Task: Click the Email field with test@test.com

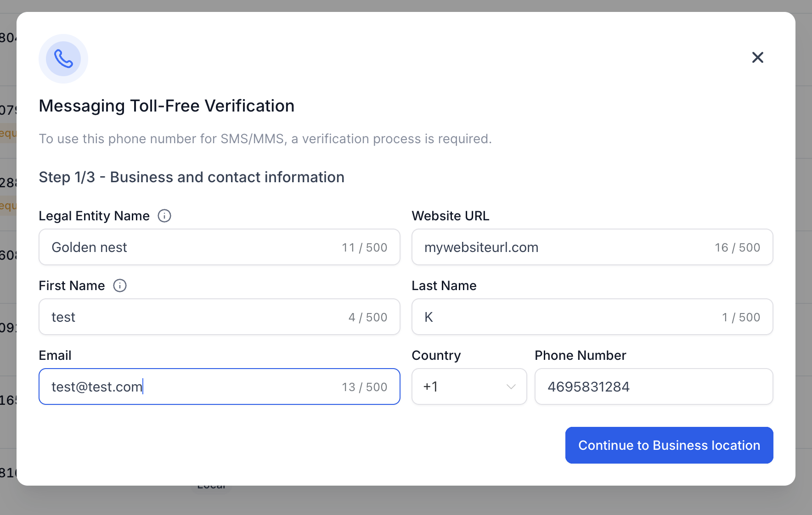Action: pyautogui.click(x=220, y=386)
